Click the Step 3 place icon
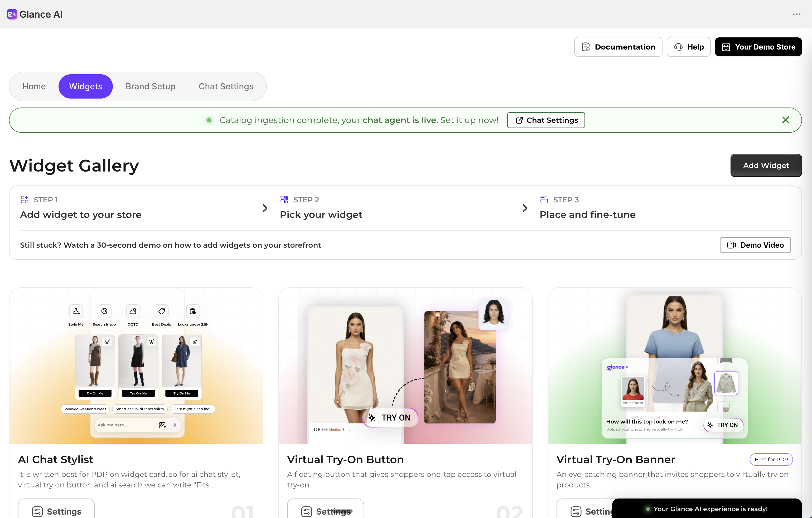812x518 pixels. click(544, 199)
